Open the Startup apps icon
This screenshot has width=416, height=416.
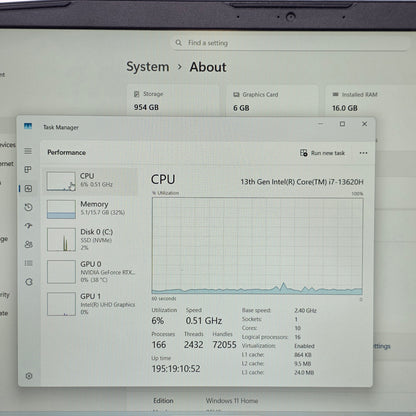(28, 226)
